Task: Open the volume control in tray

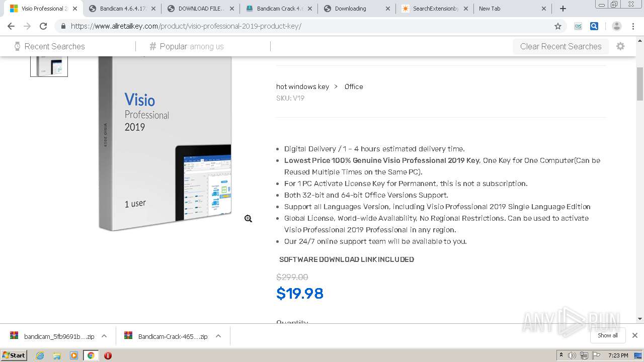Action: coord(572,355)
